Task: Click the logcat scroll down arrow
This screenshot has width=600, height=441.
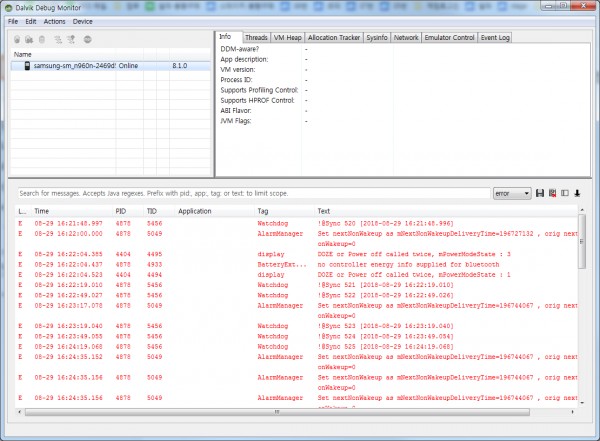Action: click(582, 403)
